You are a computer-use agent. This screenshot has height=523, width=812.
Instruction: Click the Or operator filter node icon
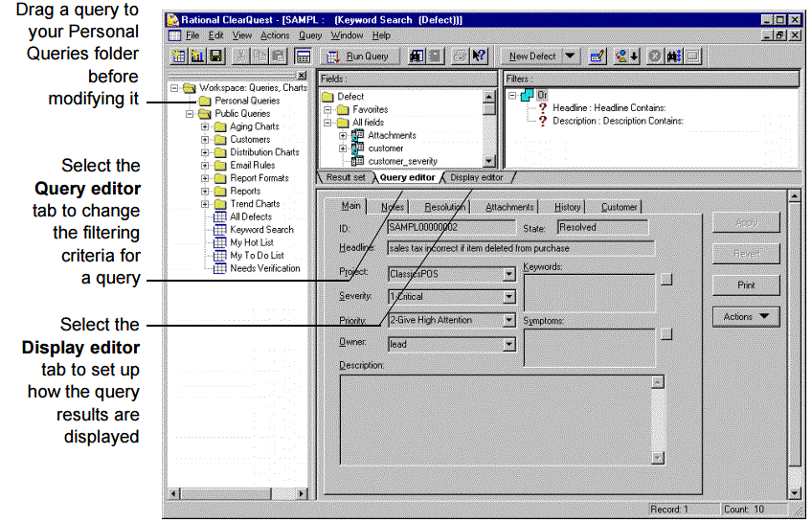point(530,96)
